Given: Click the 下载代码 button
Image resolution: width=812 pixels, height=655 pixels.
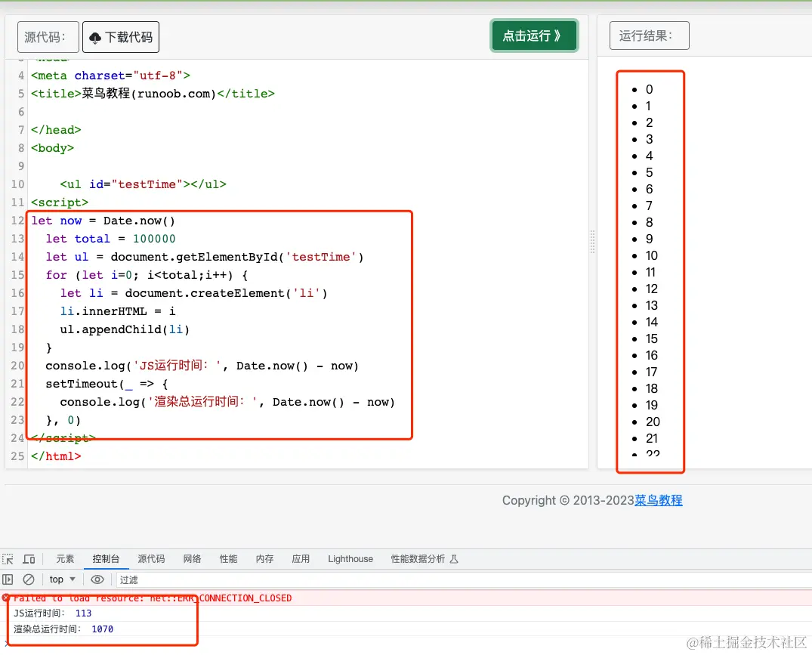Looking at the screenshot, I should pos(121,37).
